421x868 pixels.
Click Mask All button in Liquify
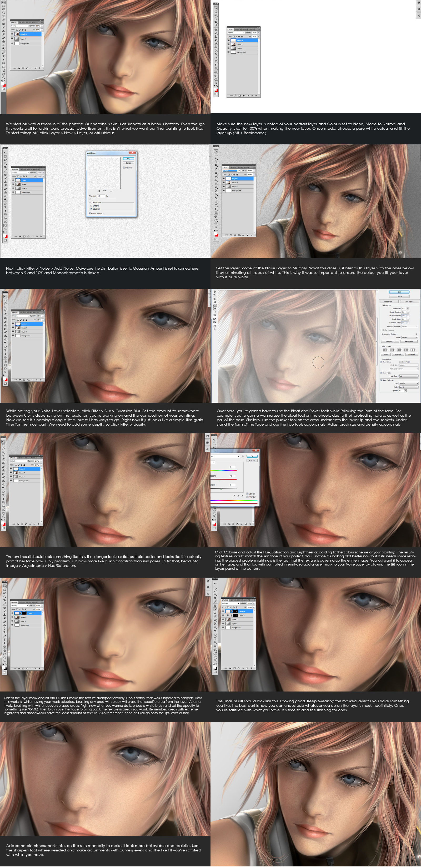click(398, 355)
